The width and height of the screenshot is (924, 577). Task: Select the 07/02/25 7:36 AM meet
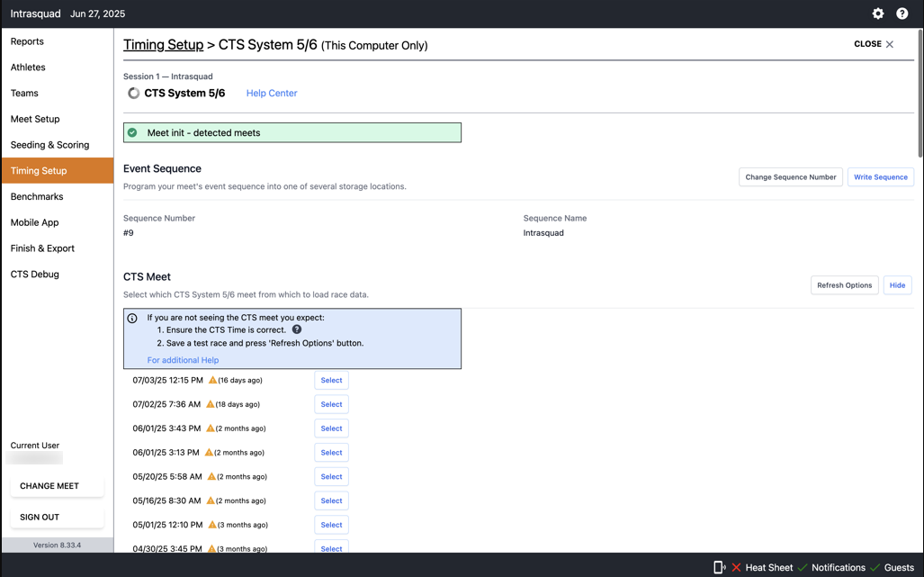pyautogui.click(x=331, y=404)
